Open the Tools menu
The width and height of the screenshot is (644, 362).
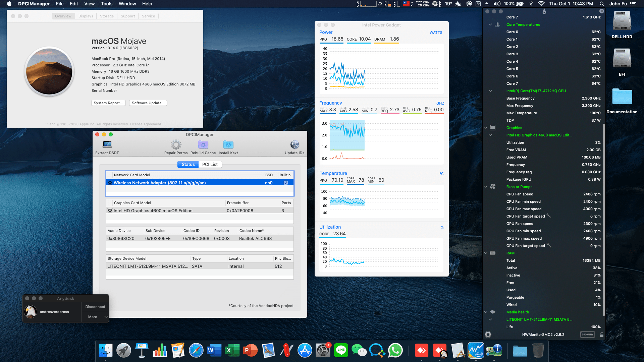coord(107,4)
